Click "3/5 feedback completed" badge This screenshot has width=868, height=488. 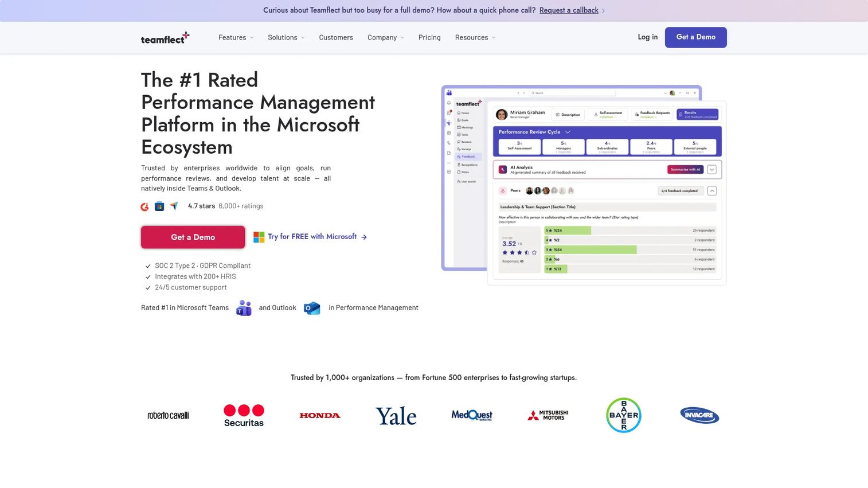[x=680, y=191]
